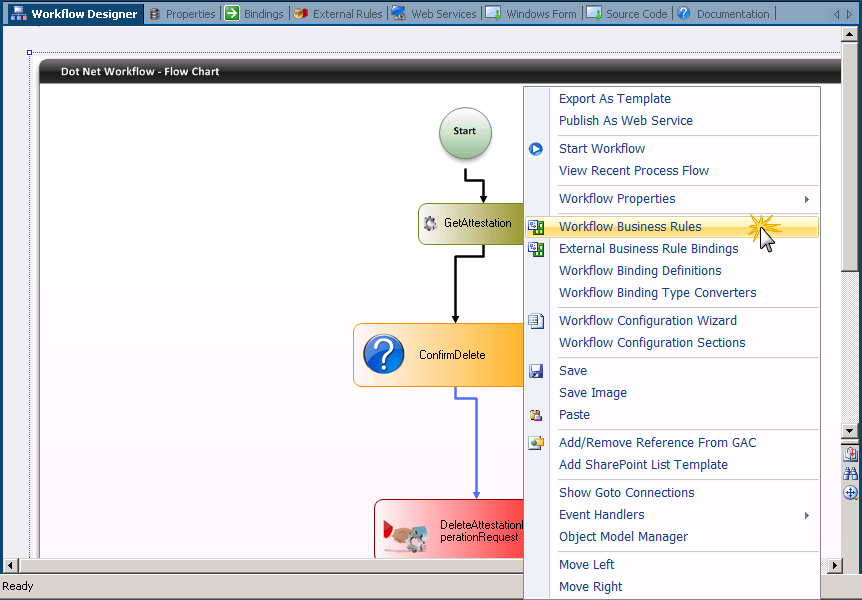Choose Export As Template from the menu
The width and height of the screenshot is (862, 600).
click(x=614, y=98)
